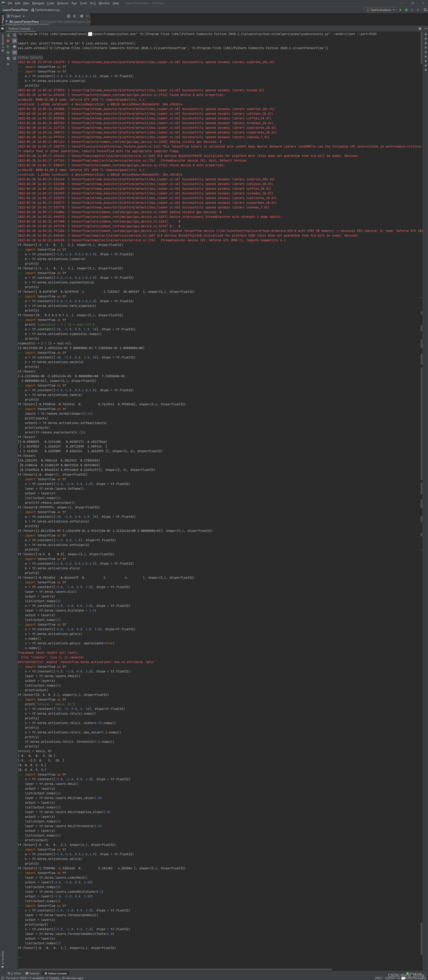Click the PyCharm logo icon in title bar
This screenshot has width=428, height=980.
click(3, 3)
